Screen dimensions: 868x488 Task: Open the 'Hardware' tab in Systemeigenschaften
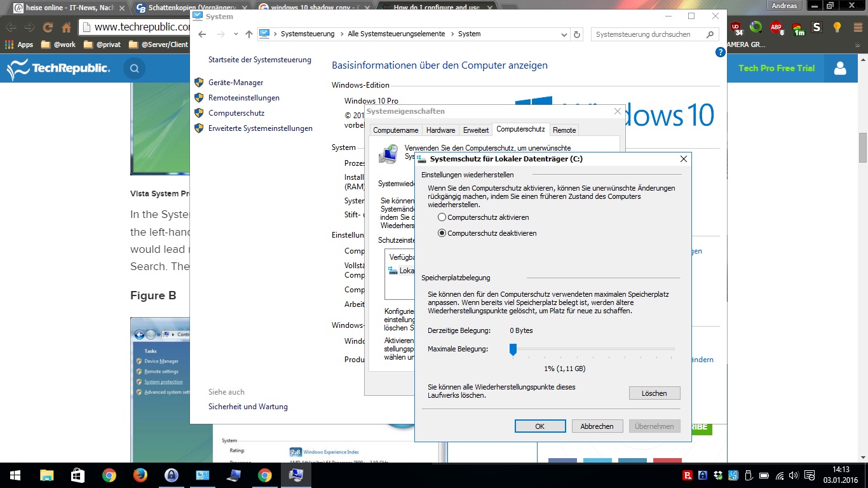[441, 130]
